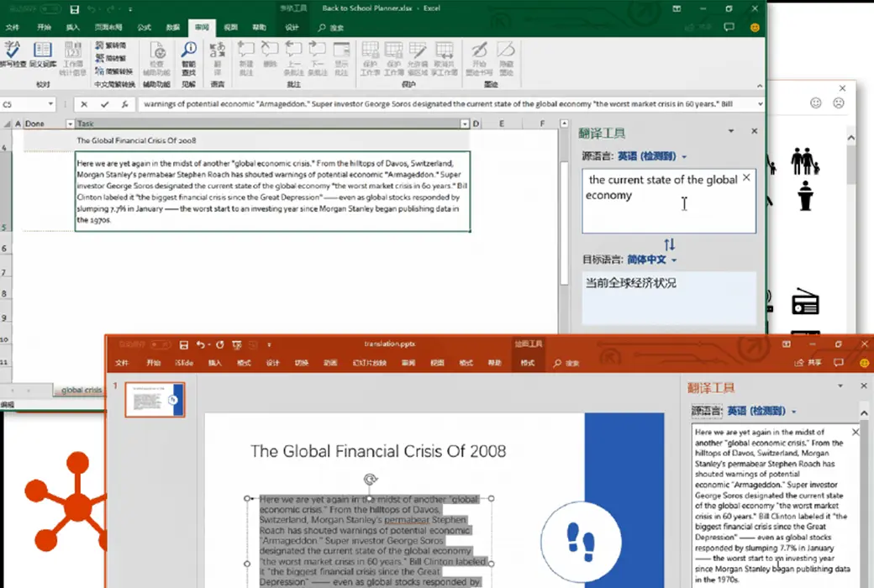Expand the Excel formula bar
Image resolution: width=874 pixels, height=588 pixels.
(x=760, y=104)
